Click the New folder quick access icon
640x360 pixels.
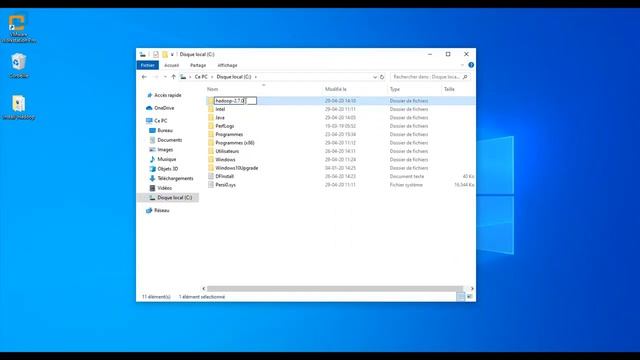pyautogui.click(x=165, y=54)
